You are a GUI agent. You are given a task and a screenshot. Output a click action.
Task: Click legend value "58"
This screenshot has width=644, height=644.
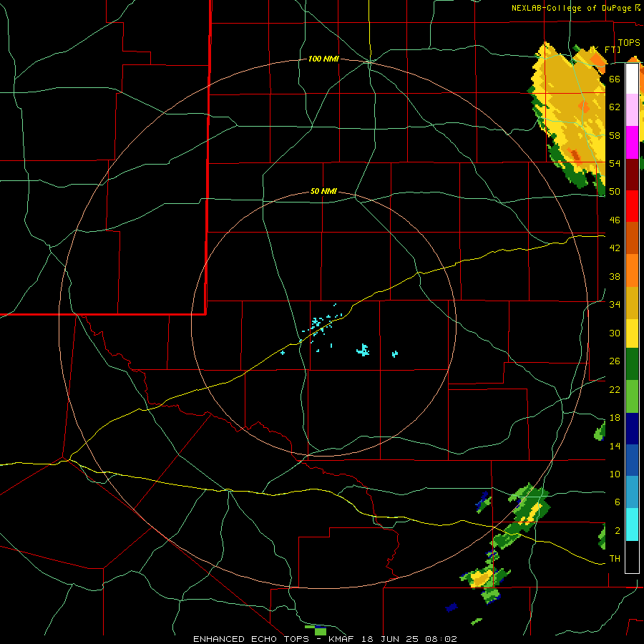[615, 135]
